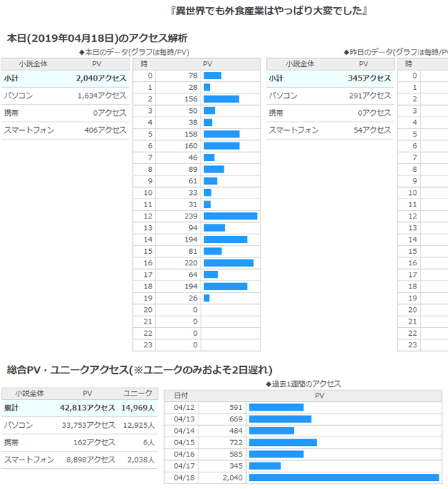Viewport: 448px width, 489px height.
Task: Click PV value 38 for hour 4
Action: [x=193, y=122]
